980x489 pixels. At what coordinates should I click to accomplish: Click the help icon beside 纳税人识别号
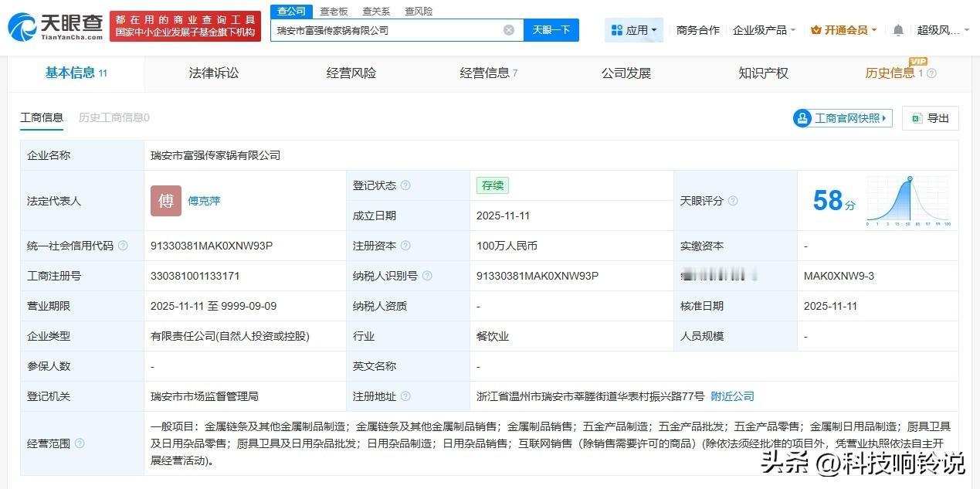[x=428, y=276]
